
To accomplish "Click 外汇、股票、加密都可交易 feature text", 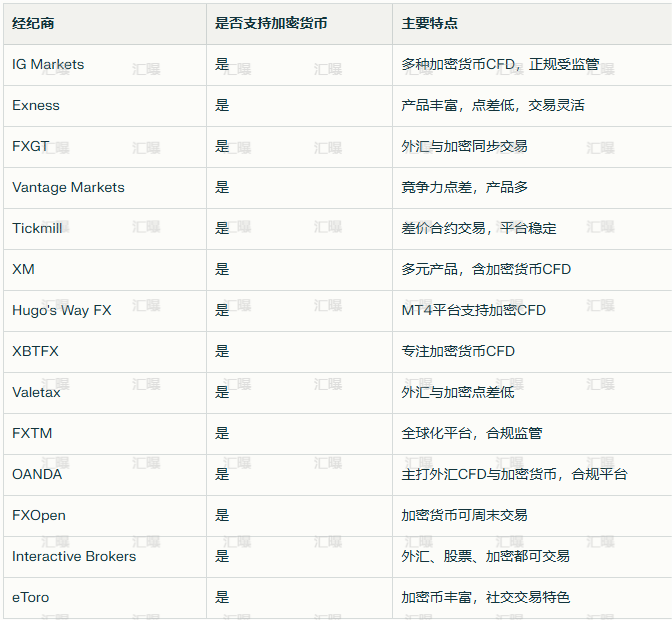I will 486,556.
